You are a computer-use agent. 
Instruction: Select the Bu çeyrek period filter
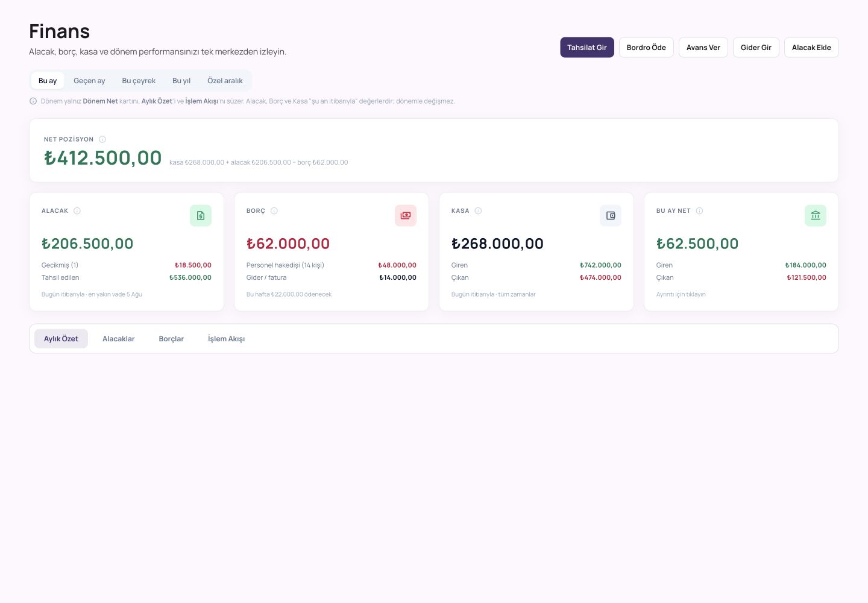[139, 81]
